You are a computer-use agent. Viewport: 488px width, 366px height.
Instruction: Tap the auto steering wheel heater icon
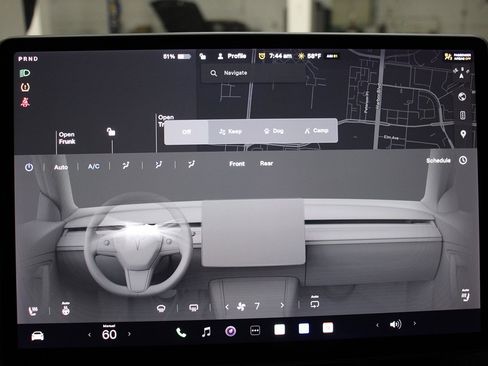pyautogui.click(x=66, y=309)
